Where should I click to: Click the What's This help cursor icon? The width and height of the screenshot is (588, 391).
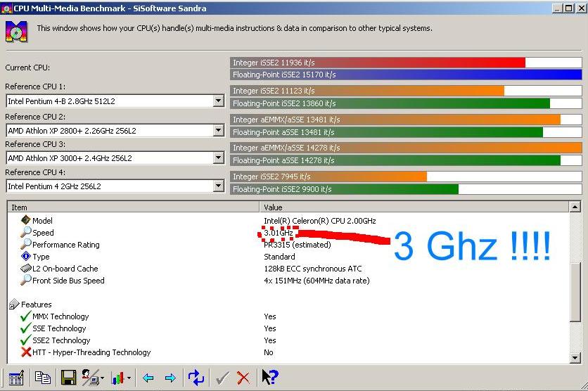tap(269, 377)
